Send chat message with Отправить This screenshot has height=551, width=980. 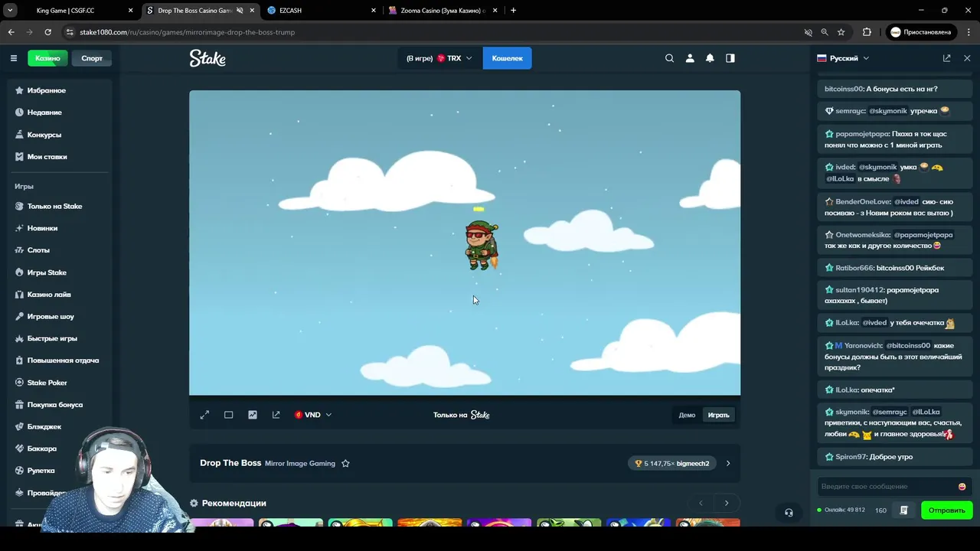point(947,510)
